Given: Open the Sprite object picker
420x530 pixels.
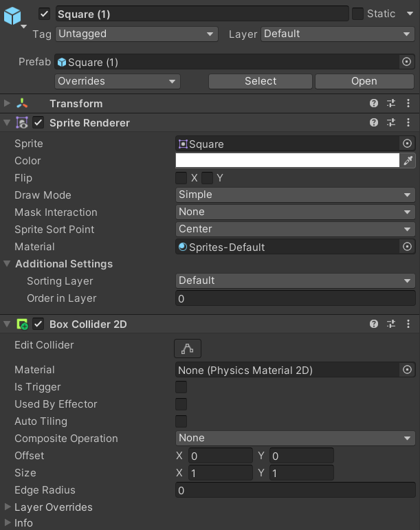Looking at the screenshot, I should (x=407, y=144).
